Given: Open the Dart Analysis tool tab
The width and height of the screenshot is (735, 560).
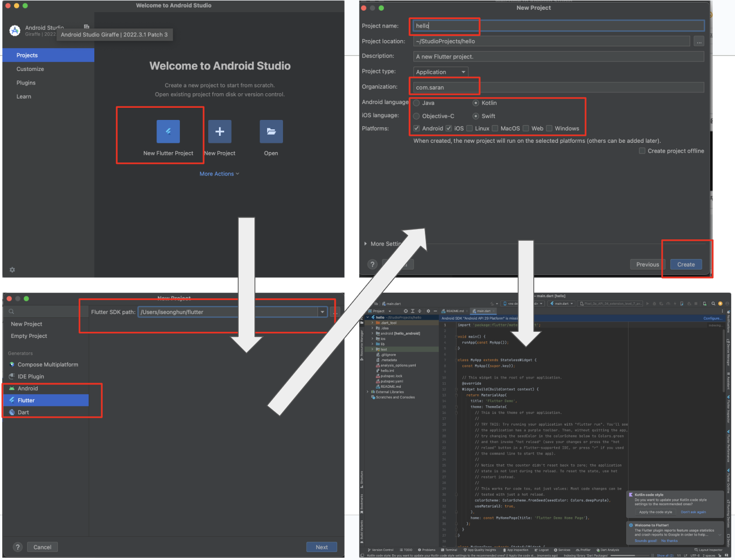Looking at the screenshot, I should (608, 550).
